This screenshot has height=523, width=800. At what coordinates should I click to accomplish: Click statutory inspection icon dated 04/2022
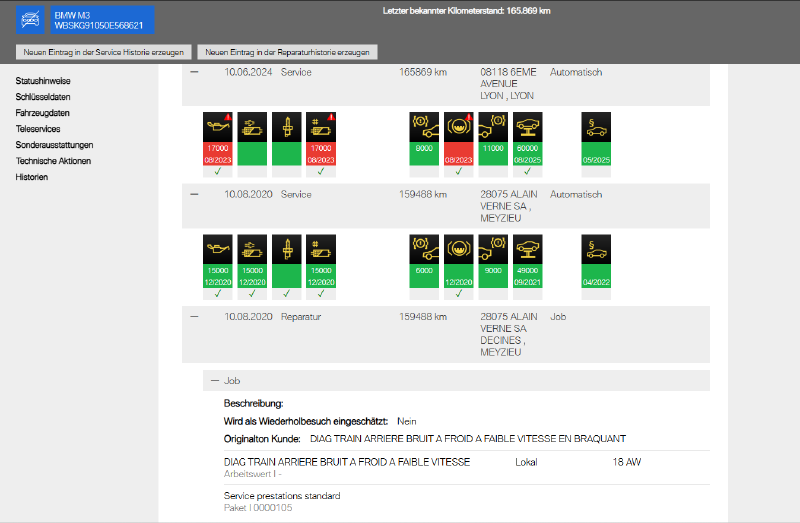pos(596,249)
